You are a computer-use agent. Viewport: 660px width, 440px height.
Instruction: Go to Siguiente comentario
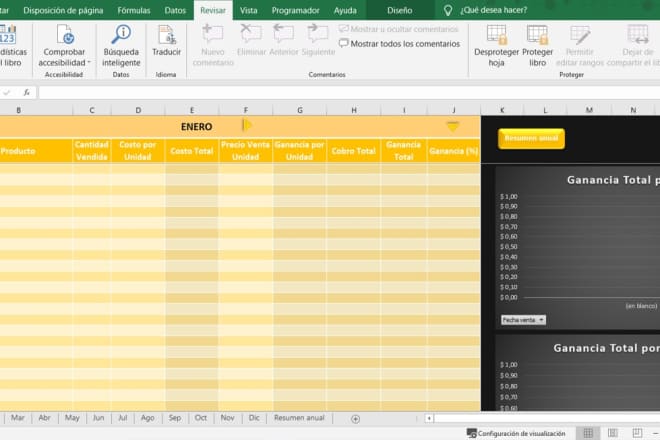click(318, 41)
